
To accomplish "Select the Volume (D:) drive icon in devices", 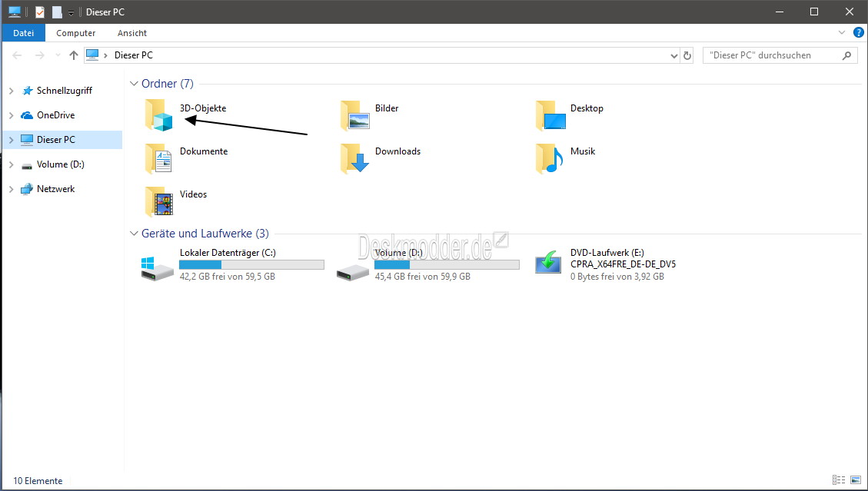I will coord(353,272).
